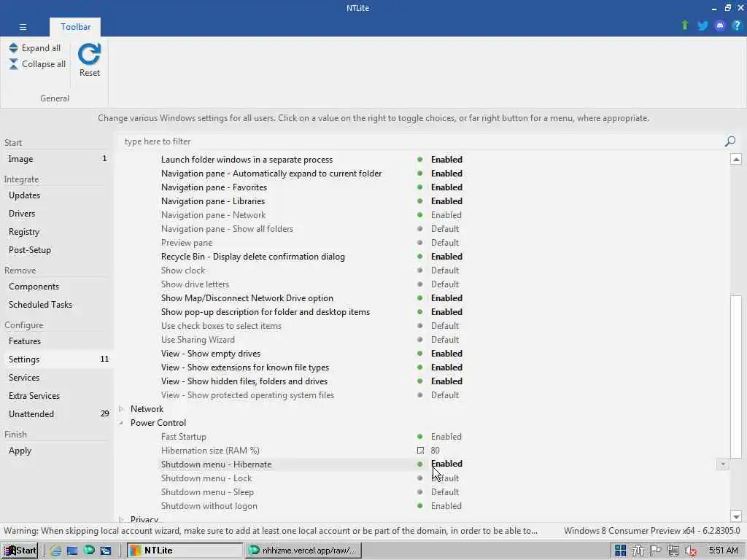This screenshot has height=560, width=747.
Task: Click the tray network computer icon
Action: coord(673,551)
